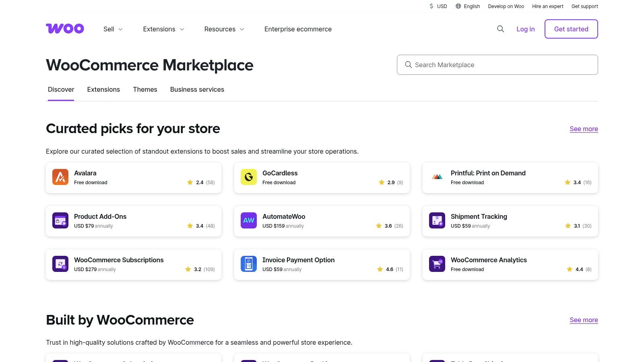Click the AutomateWoo icon
644x362 pixels.
(248, 220)
